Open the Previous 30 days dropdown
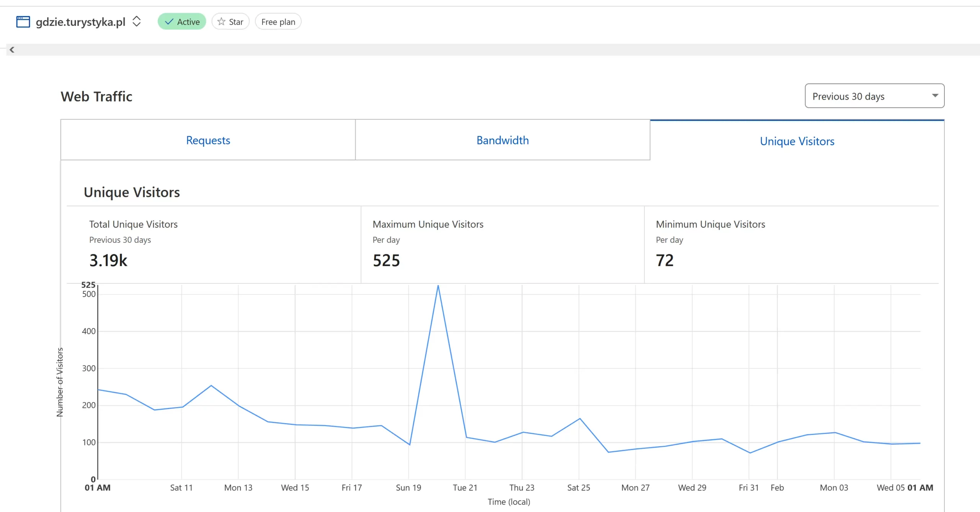 pyautogui.click(x=848, y=96)
